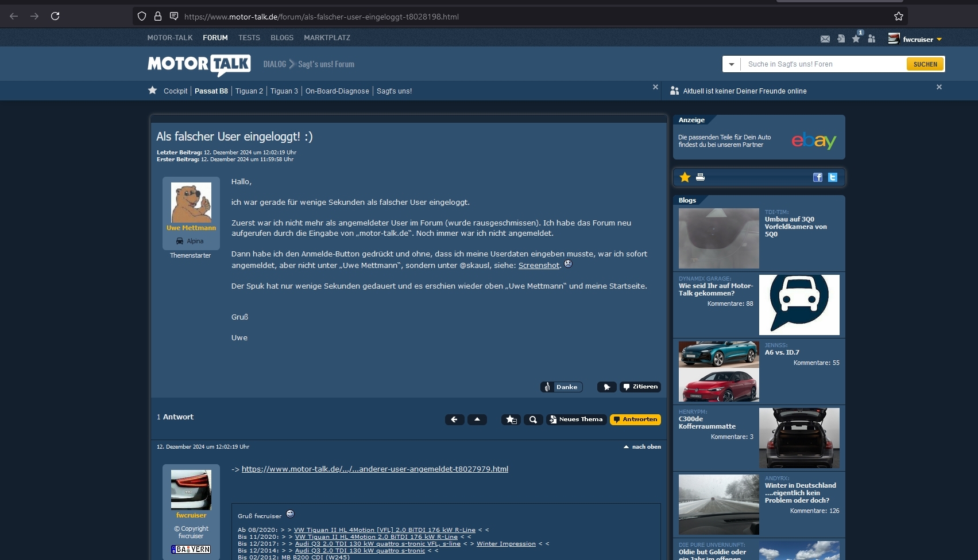
Task: Share via Facebook icon
Action: tap(818, 177)
